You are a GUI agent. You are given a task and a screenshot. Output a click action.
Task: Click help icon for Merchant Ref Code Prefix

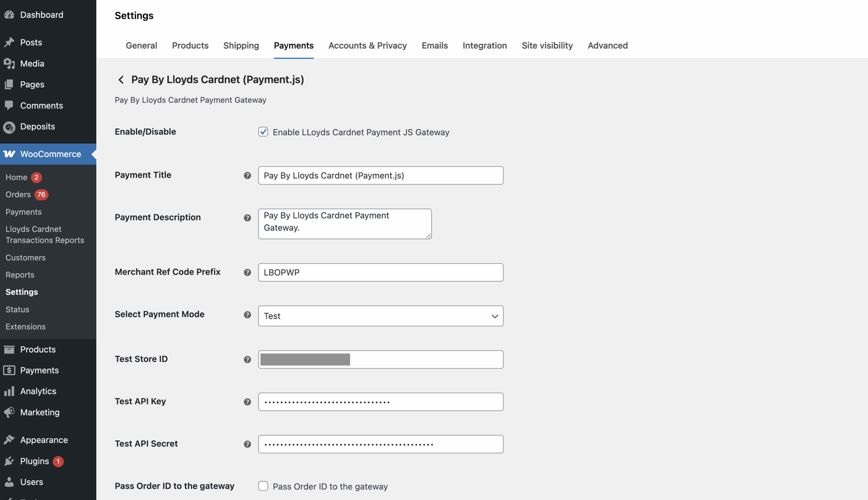[247, 272]
